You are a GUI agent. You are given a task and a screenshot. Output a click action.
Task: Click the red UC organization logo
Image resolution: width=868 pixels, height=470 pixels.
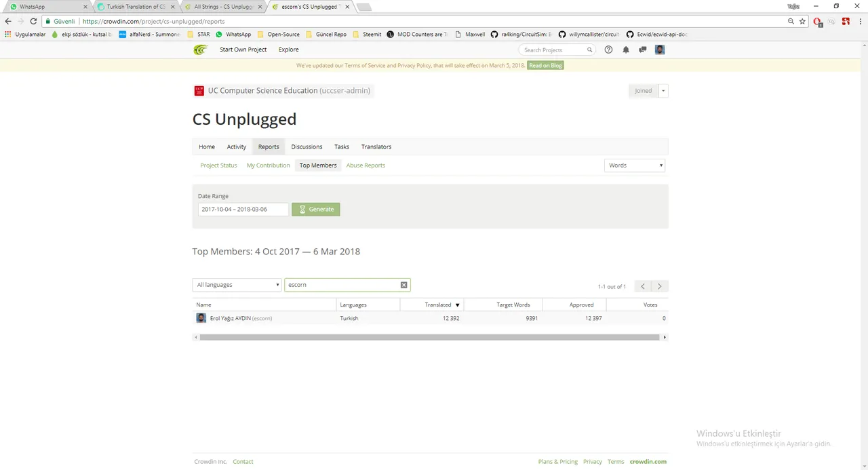[x=199, y=91]
